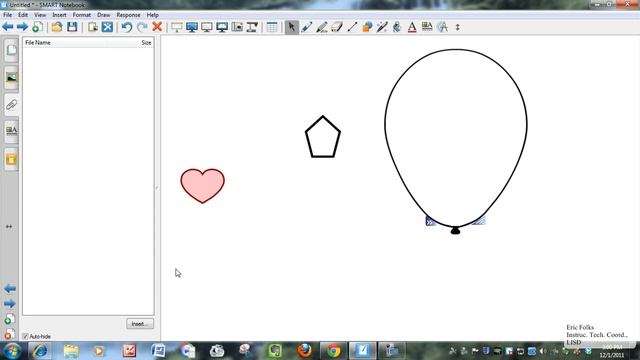Image resolution: width=640 pixels, height=360 pixels.
Task: Move the sidebar with the double-arrow icon
Action: point(9,227)
